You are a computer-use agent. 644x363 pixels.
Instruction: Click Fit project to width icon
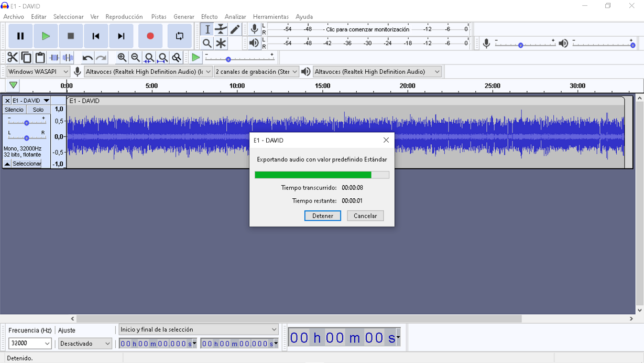click(163, 58)
